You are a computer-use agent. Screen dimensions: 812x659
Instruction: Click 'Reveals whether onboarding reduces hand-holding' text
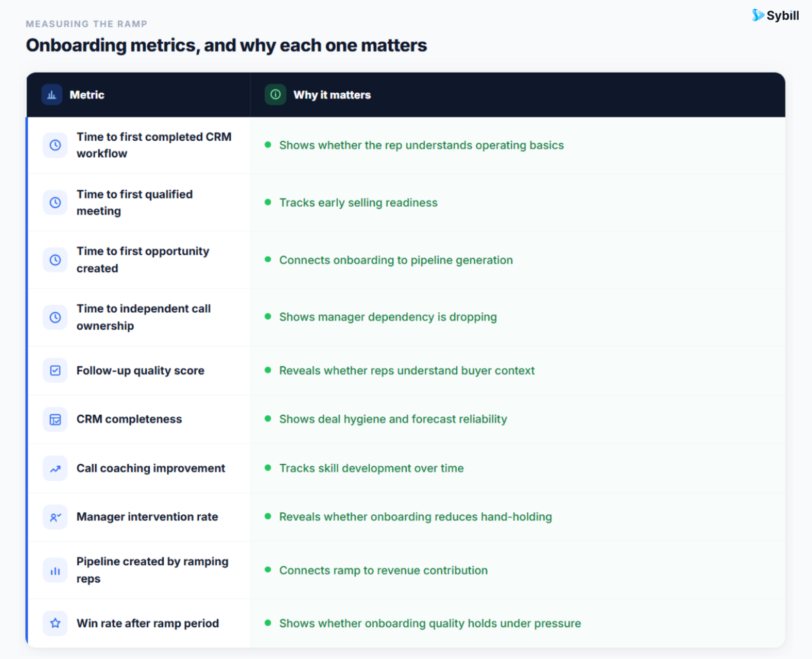[416, 517]
